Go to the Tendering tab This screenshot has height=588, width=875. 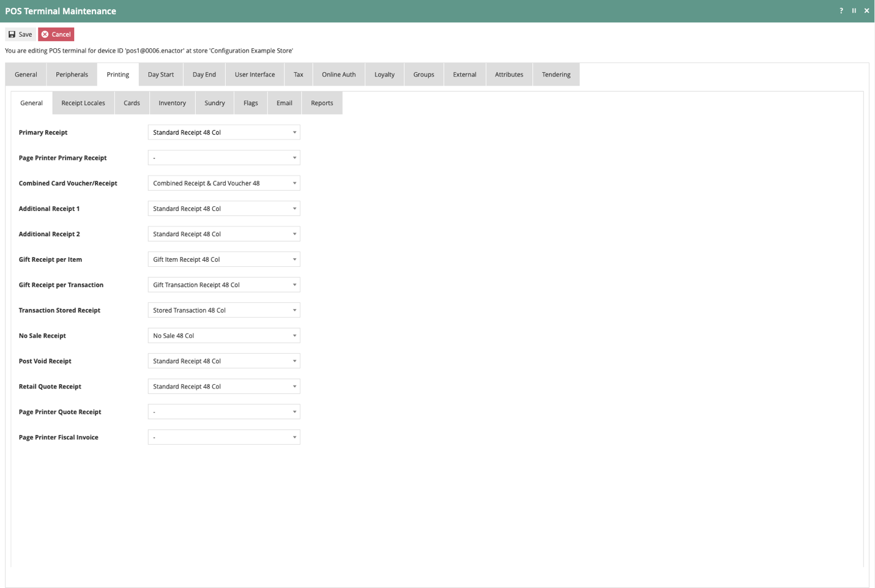[x=556, y=75]
